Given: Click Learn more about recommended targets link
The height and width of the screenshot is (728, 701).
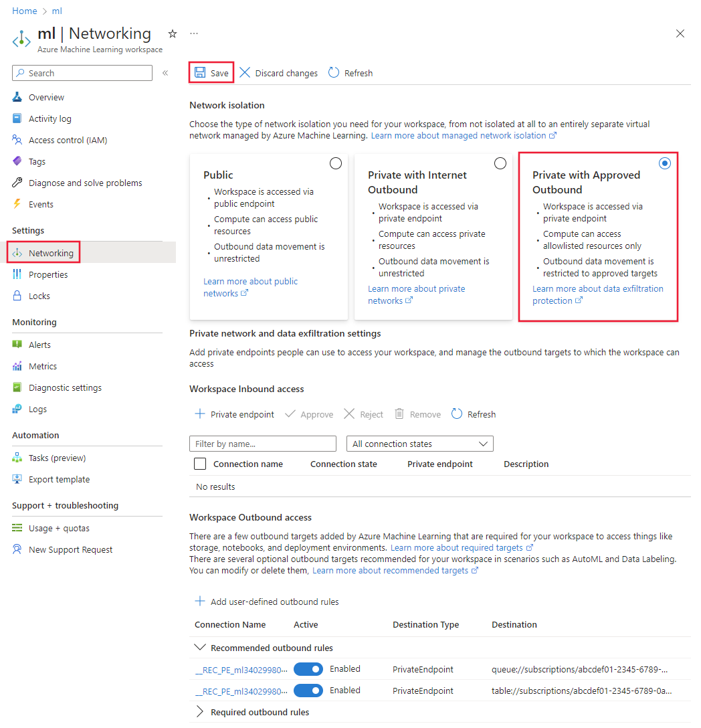Looking at the screenshot, I should [395, 570].
